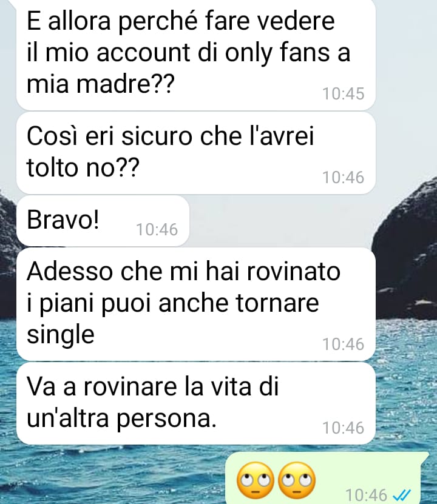Click the timestamp next to 'Bravo!'

coord(157,229)
